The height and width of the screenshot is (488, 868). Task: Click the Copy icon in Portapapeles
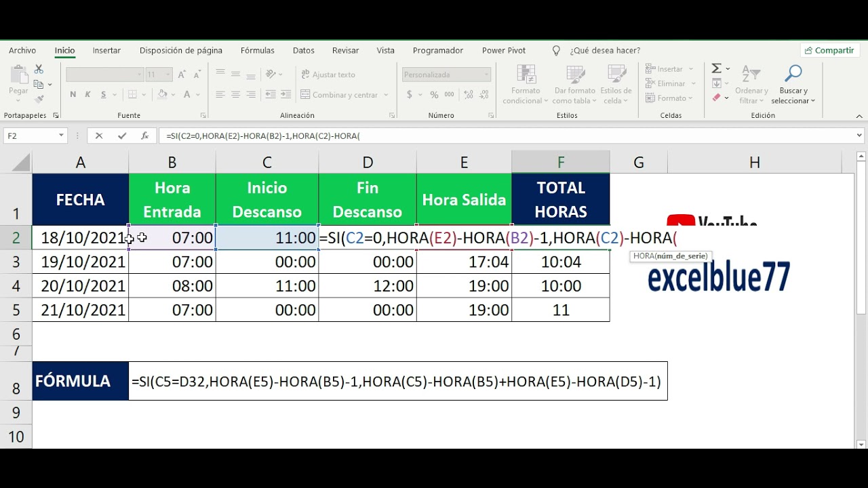click(39, 84)
